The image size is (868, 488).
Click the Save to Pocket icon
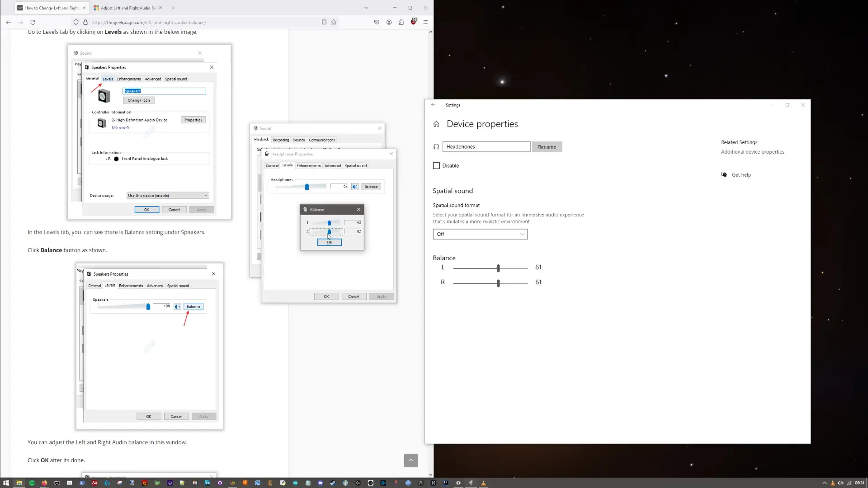(377, 22)
